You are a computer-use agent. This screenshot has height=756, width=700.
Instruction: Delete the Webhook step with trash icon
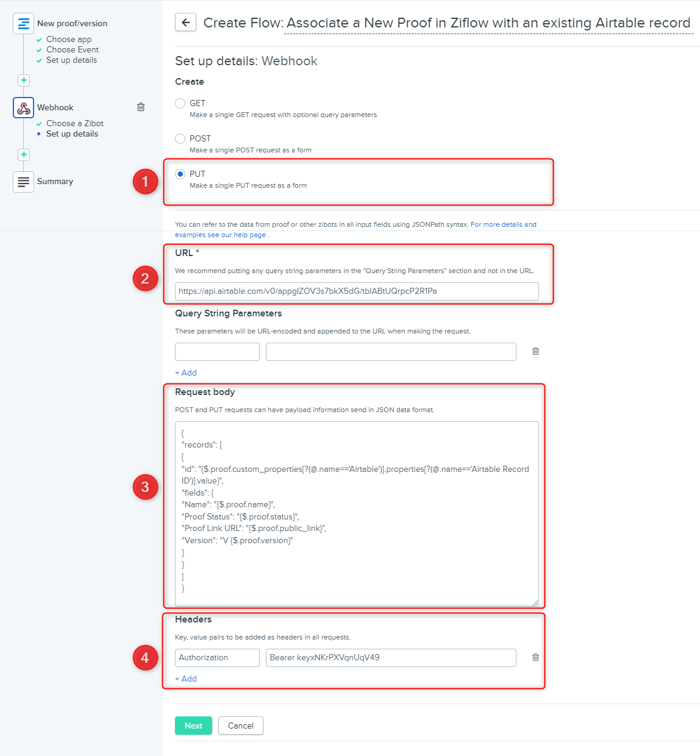(141, 107)
